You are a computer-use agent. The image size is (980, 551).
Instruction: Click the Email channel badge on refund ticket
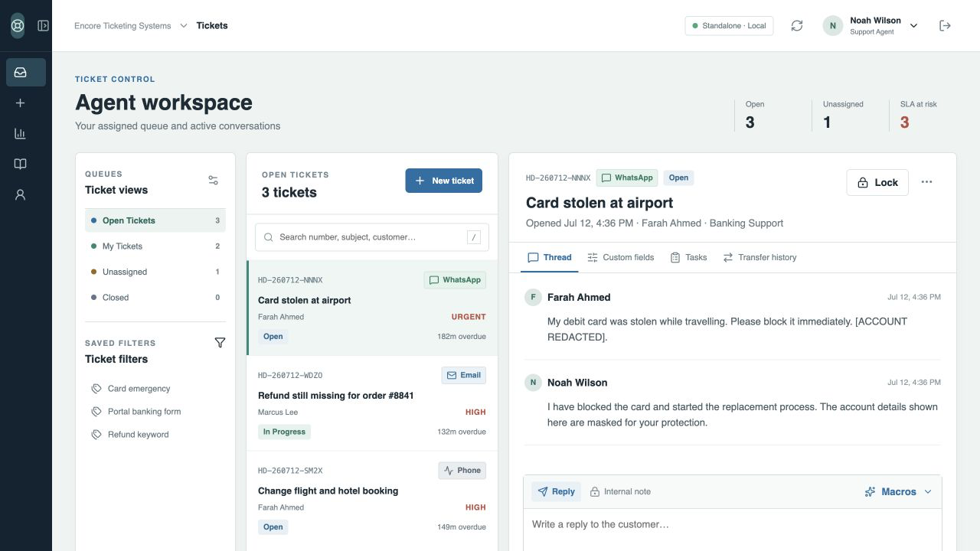[464, 375]
